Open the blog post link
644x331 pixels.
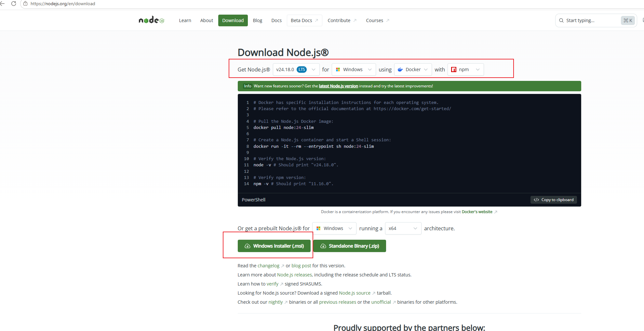pyautogui.click(x=301, y=266)
